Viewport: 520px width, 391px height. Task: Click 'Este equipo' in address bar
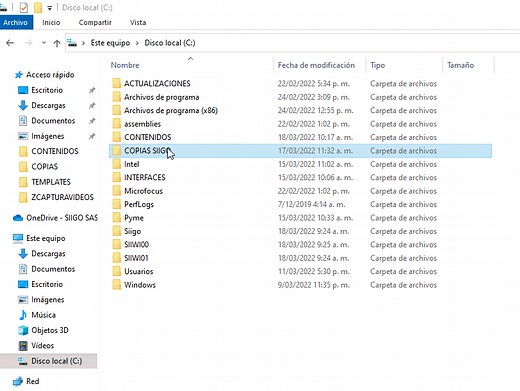(x=110, y=43)
